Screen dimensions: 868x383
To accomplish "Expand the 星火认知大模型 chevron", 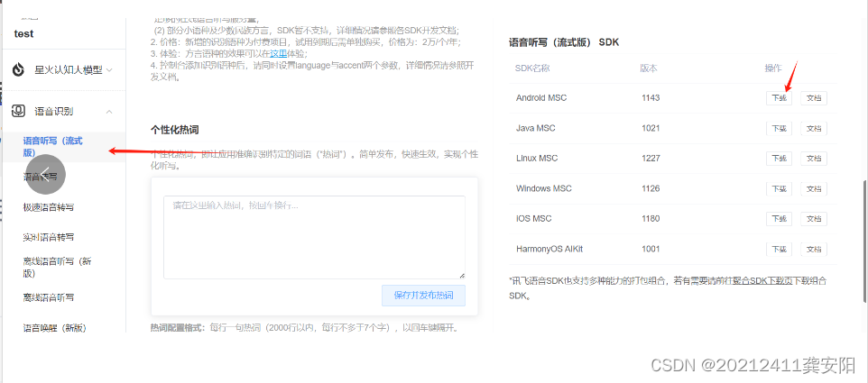I will pos(109,70).
